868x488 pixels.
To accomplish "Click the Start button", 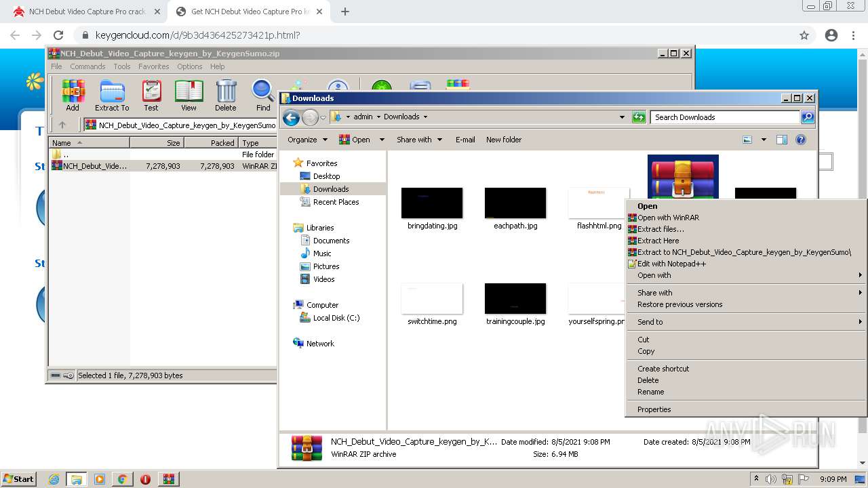I will pos(19,479).
